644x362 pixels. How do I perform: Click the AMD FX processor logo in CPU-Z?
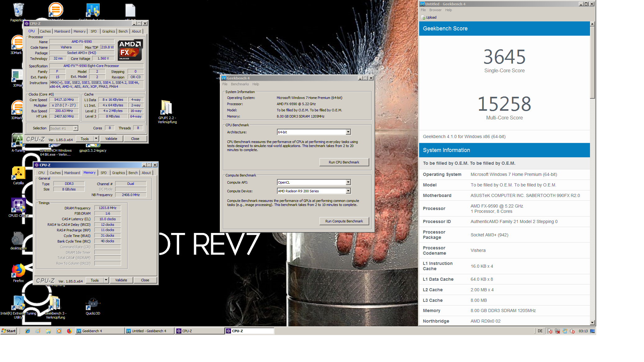click(x=130, y=50)
